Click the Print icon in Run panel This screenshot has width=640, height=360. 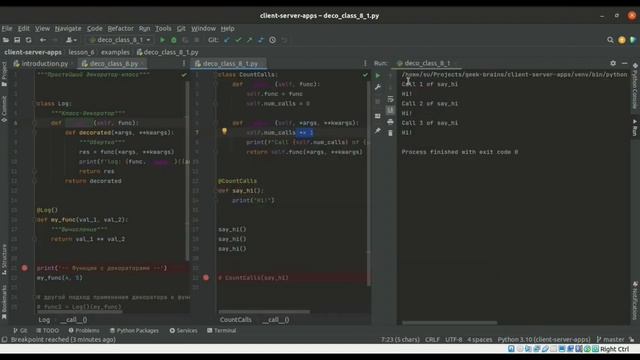[390, 122]
